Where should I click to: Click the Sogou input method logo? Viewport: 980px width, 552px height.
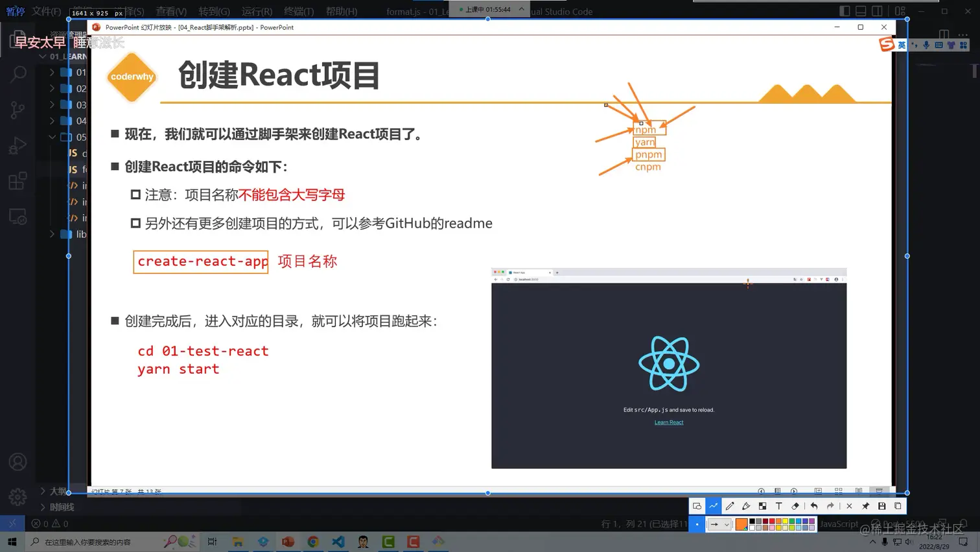click(x=887, y=44)
